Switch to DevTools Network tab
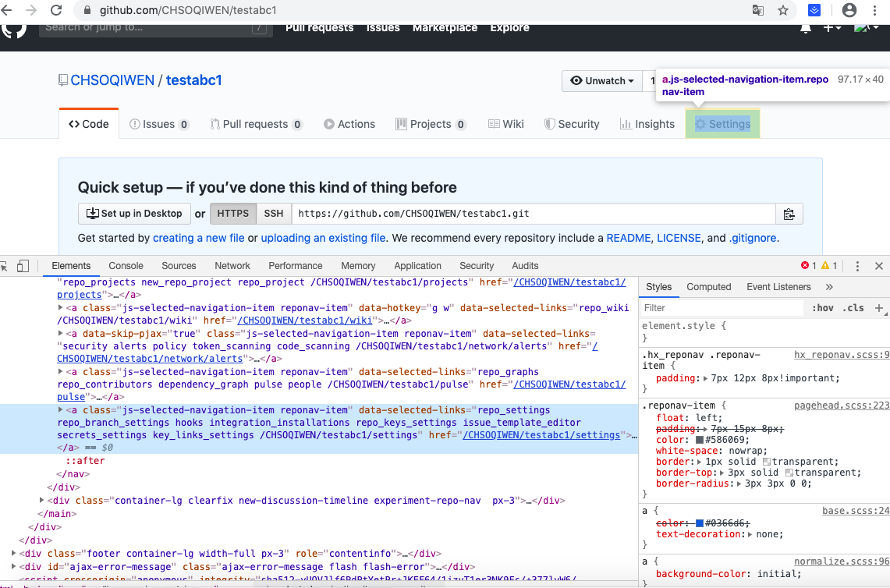 [232, 266]
